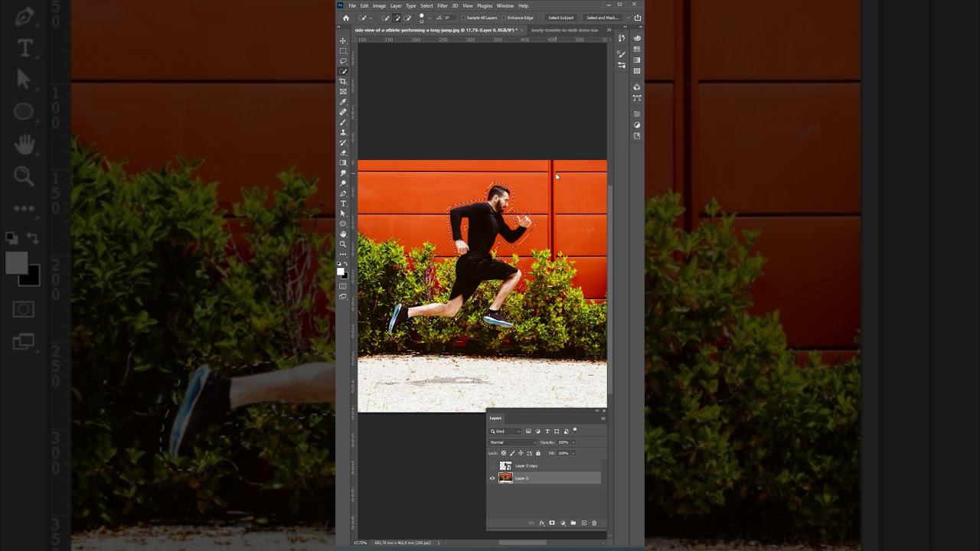Image resolution: width=980 pixels, height=551 pixels.
Task: Click the Select and Mask button
Action: click(602, 18)
